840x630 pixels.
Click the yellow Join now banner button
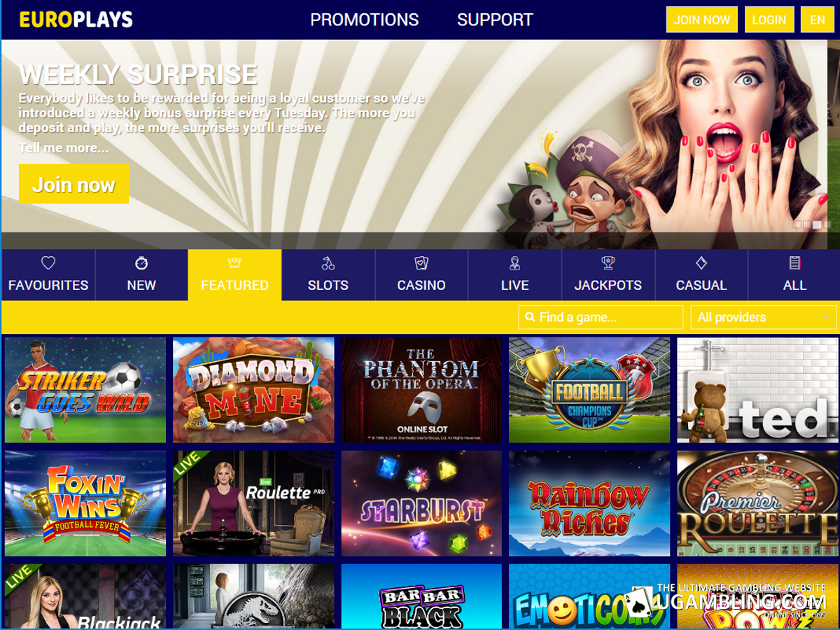[x=73, y=184]
